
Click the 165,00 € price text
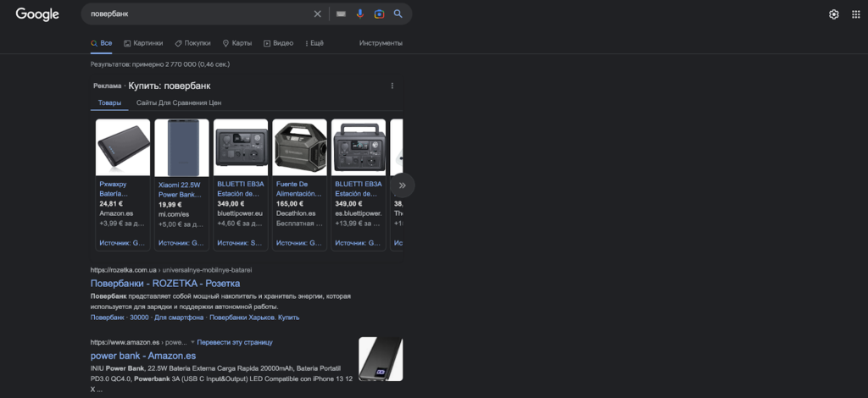(x=290, y=204)
